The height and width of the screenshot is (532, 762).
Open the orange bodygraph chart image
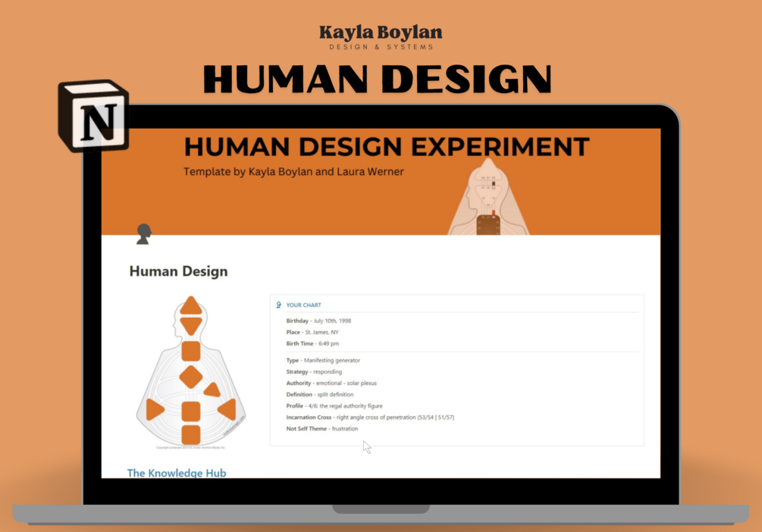point(191,373)
